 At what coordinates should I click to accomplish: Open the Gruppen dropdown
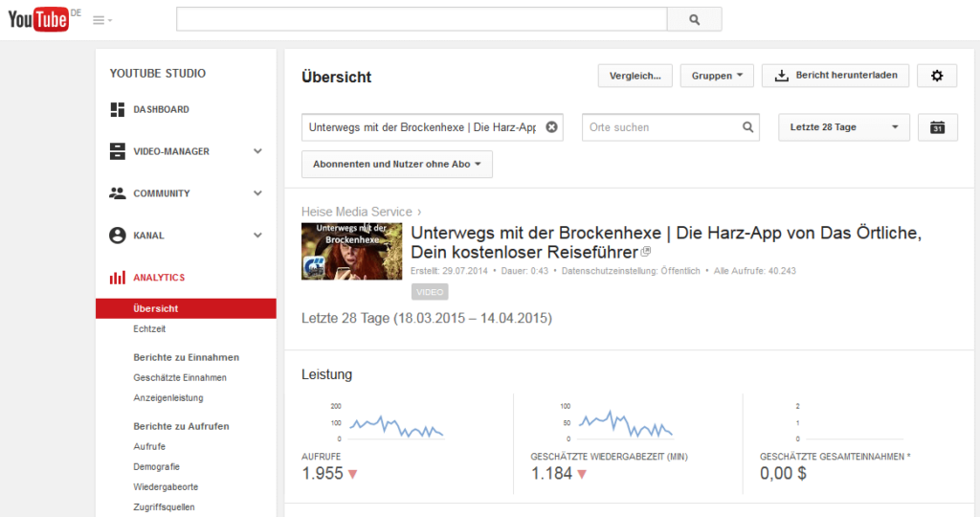(717, 76)
